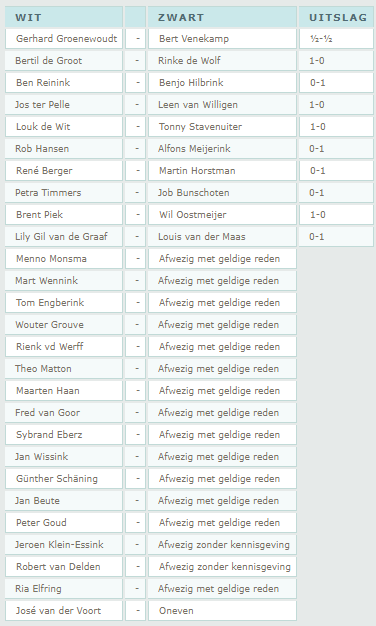This screenshot has width=376, height=626.
Task: Click the Petra Timmers cell
Action: [x=64, y=192]
